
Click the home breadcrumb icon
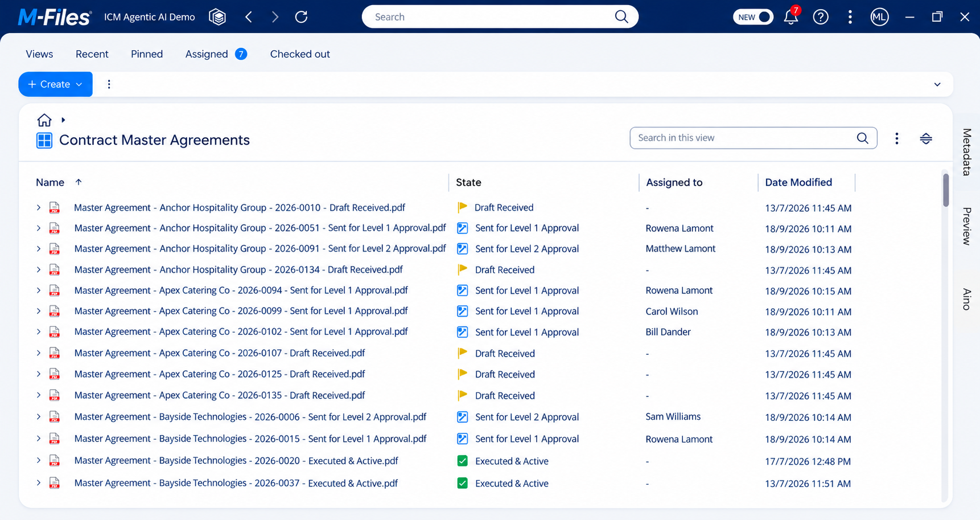[44, 120]
